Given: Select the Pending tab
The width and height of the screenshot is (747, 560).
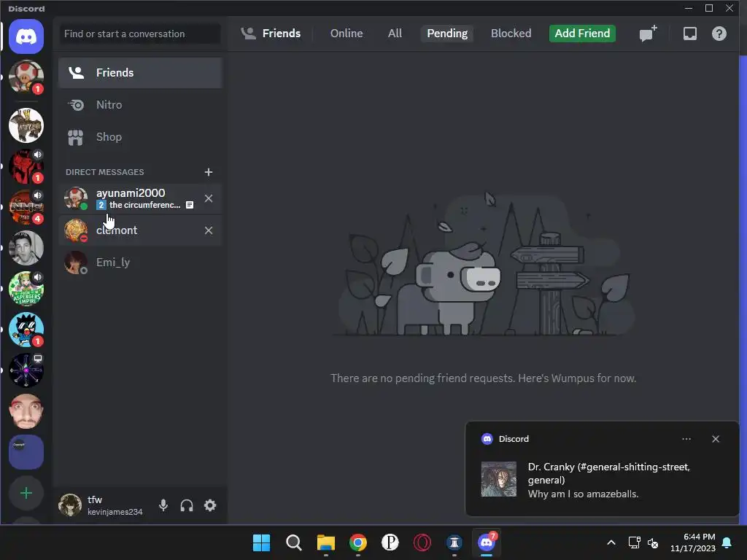Looking at the screenshot, I should click(447, 34).
